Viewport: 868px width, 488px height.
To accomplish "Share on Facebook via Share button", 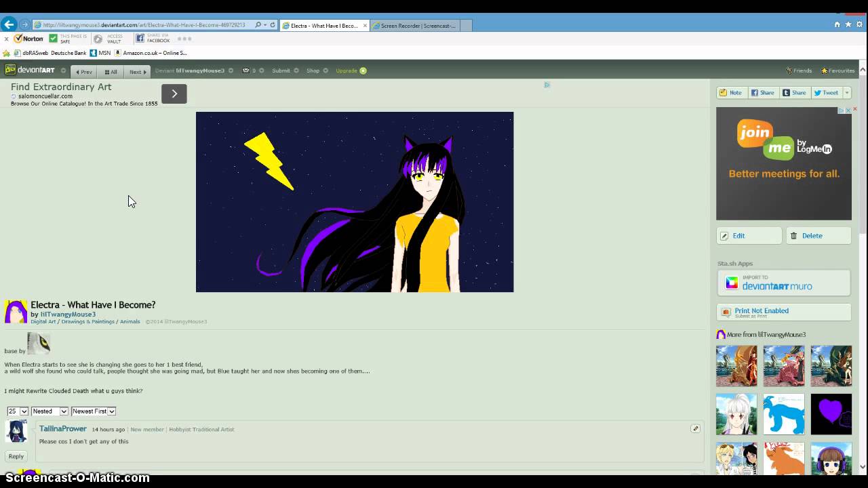I will (x=762, y=93).
